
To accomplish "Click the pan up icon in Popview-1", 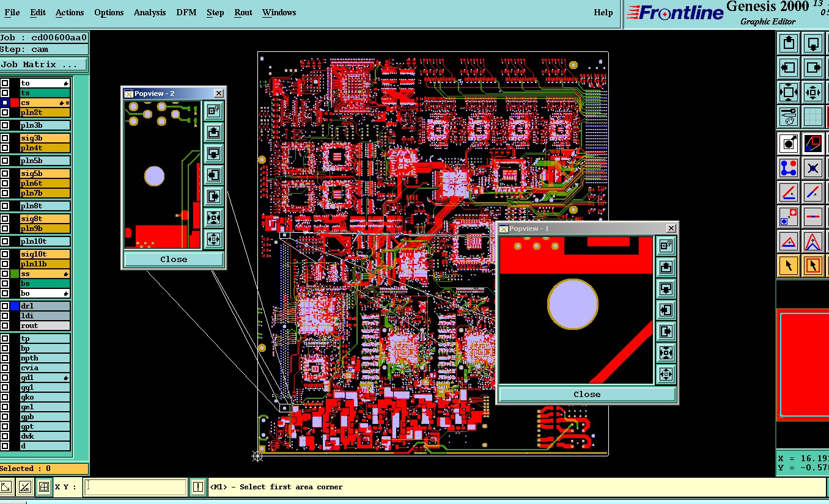I will (666, 267).
